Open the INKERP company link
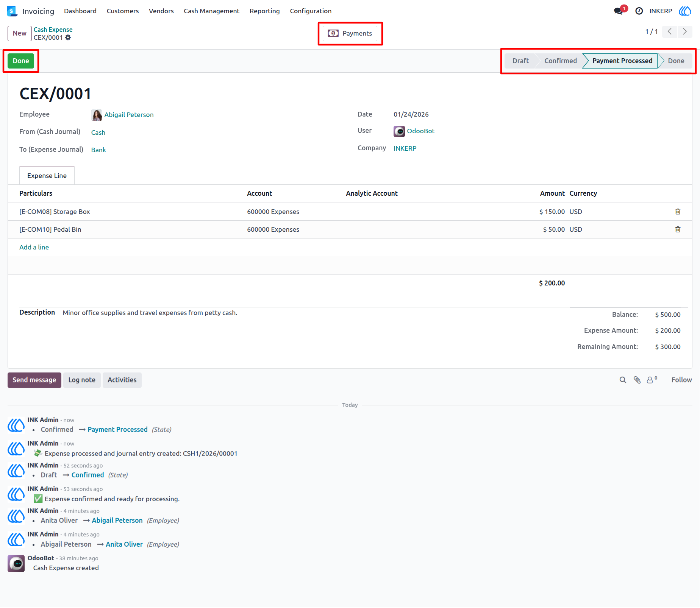 (x=405, y=148)
